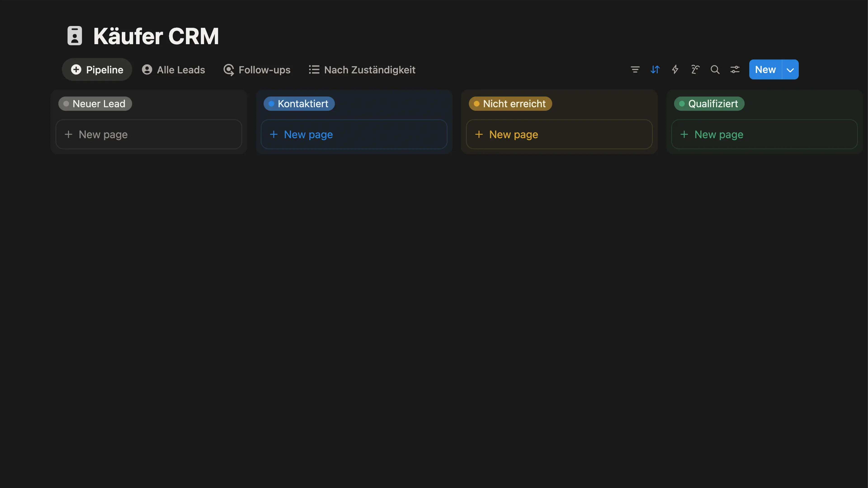The image size is (868, 488).
Task: Open view settings with the sliders icon
Action: 735,70
